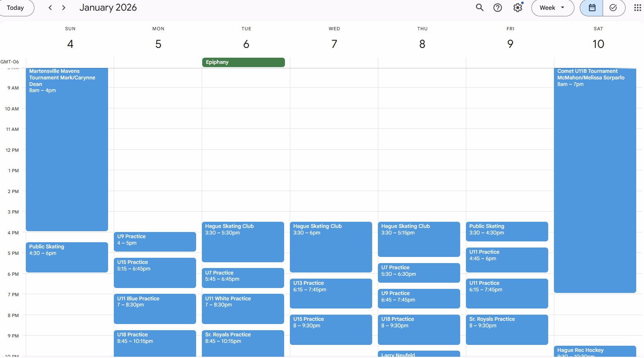Screen dimensions: 644x358
Task: Expand the Week view dropdown
Action: 552,7
